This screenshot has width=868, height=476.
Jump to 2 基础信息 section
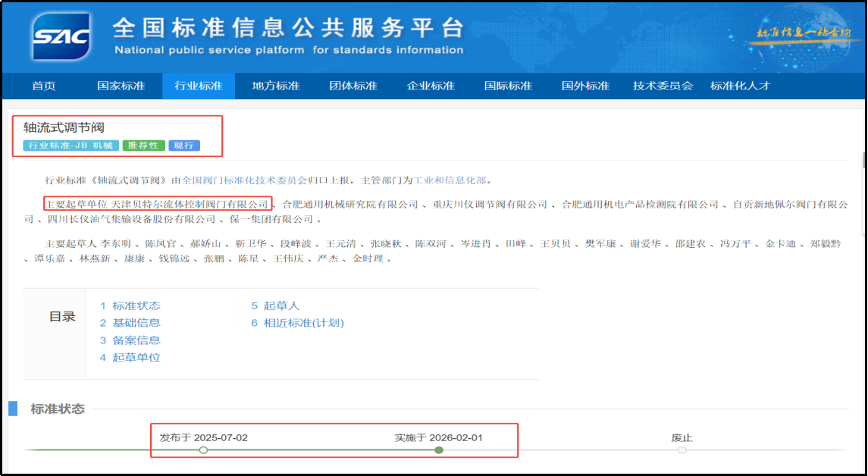130,323
